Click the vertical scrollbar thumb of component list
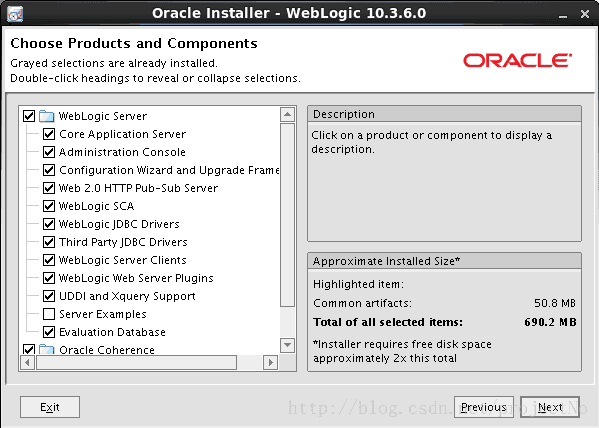This screenshot has width=599, height=428. point(287,215)
